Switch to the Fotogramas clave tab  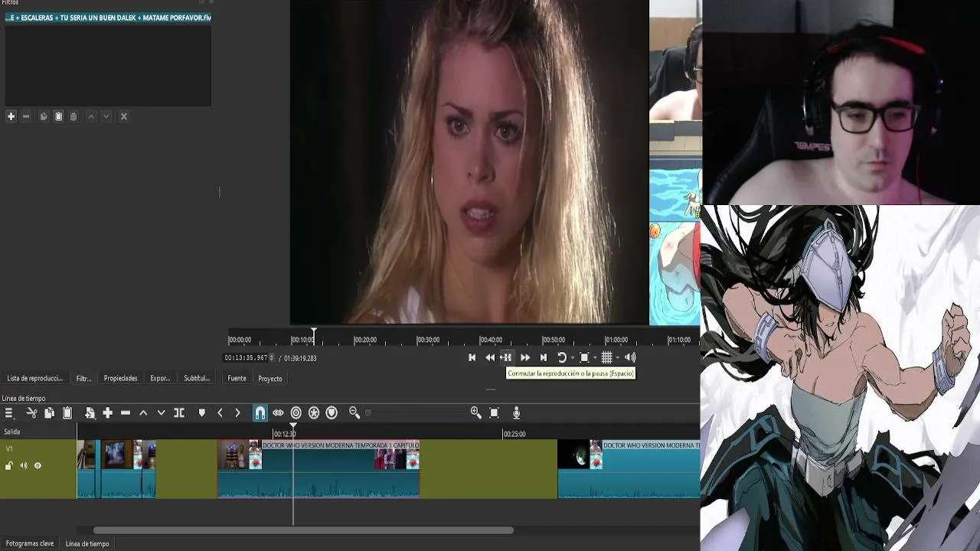coord(30,544)
